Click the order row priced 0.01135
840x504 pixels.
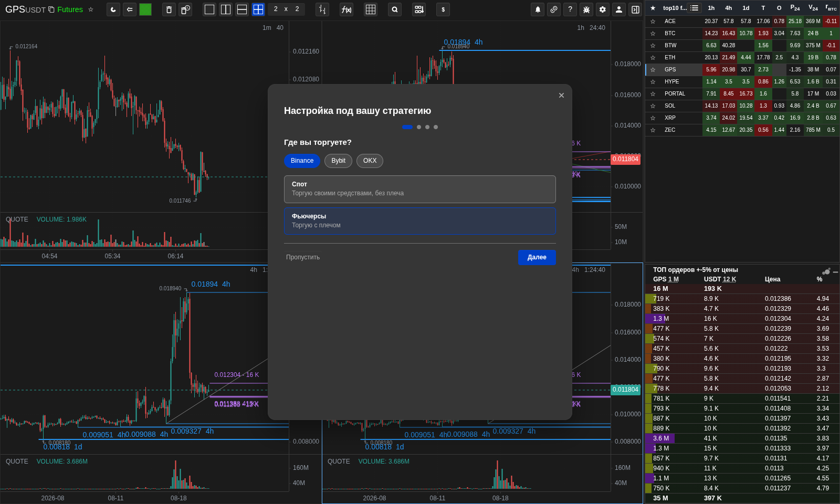(x=742, y=438)
